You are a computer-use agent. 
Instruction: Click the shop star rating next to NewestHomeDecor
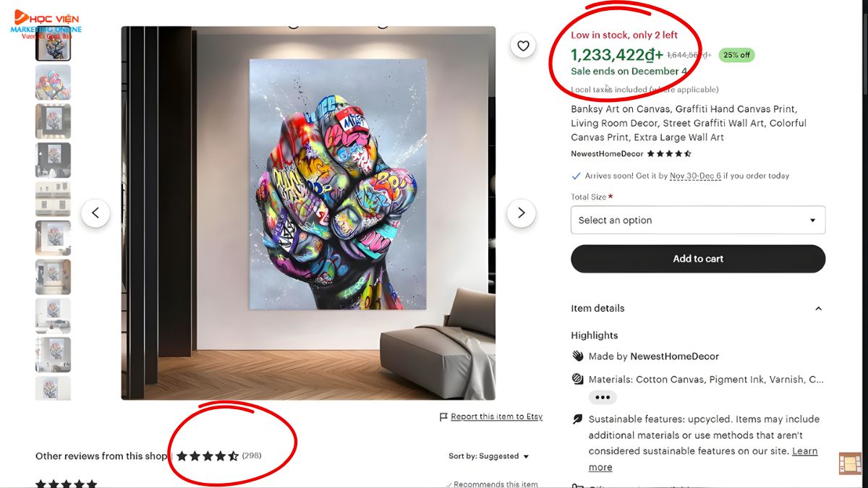(669, 154)
